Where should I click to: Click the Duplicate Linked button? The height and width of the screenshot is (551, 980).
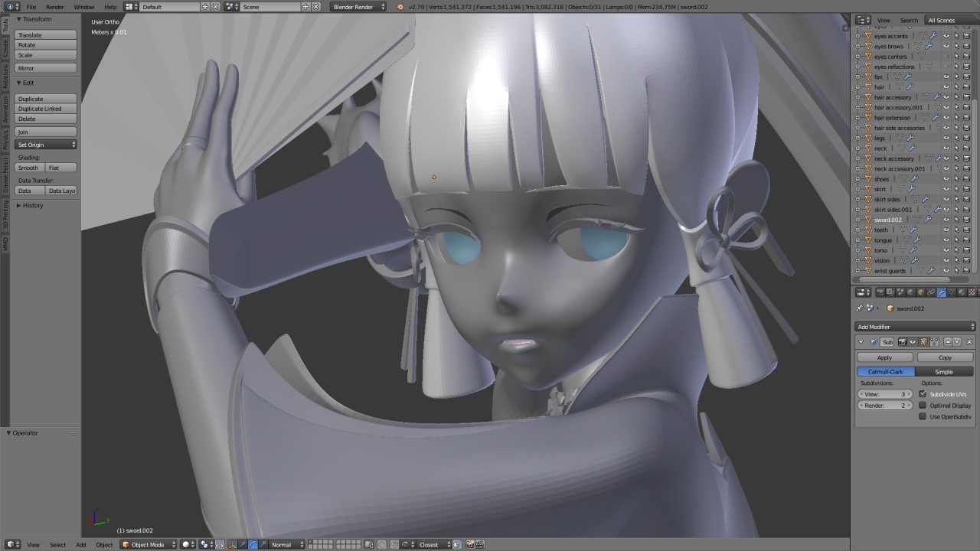[46, 109]
